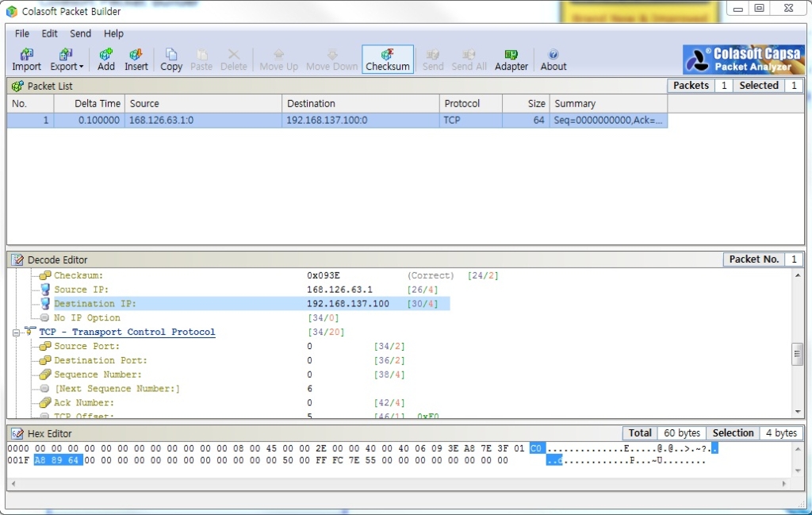This screenshot has height=515, width=812.
Task: Recalculate with the Checksum tool
Action: coord(388,60)
